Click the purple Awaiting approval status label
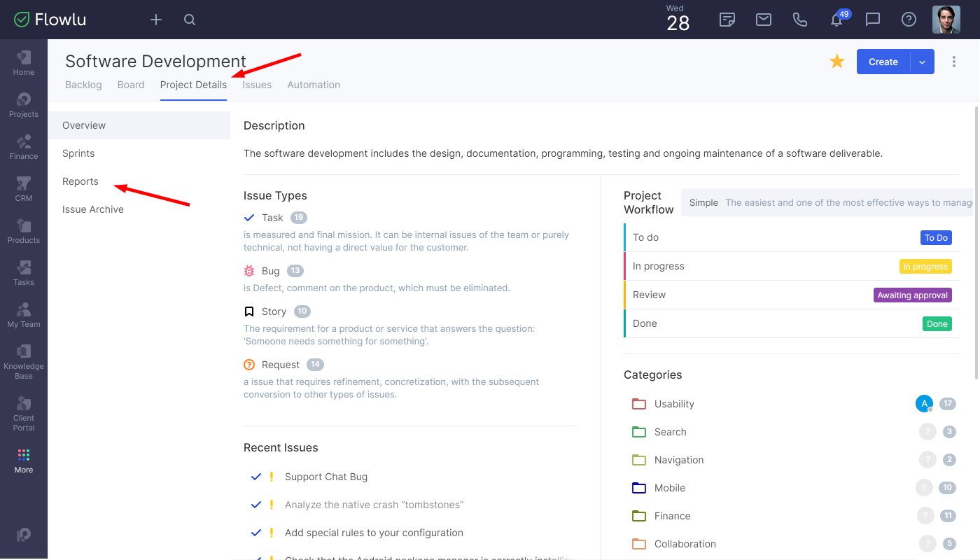980x560 pixels. coord(912,295)
